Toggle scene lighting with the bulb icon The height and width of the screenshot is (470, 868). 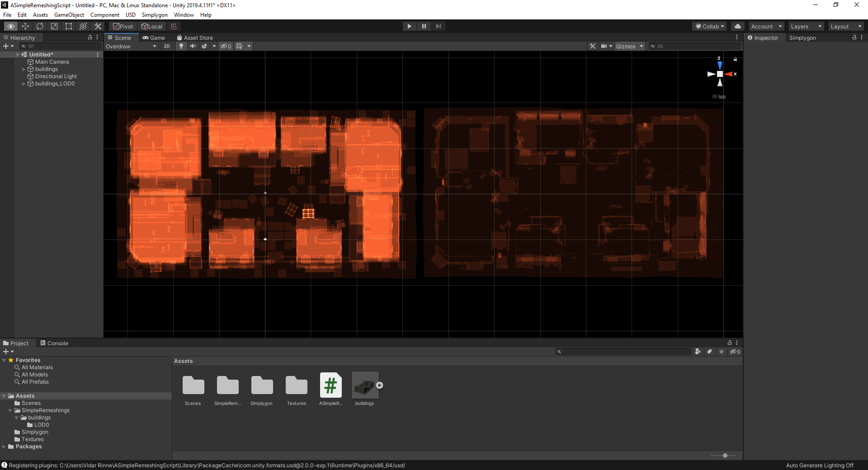[181, 46]
